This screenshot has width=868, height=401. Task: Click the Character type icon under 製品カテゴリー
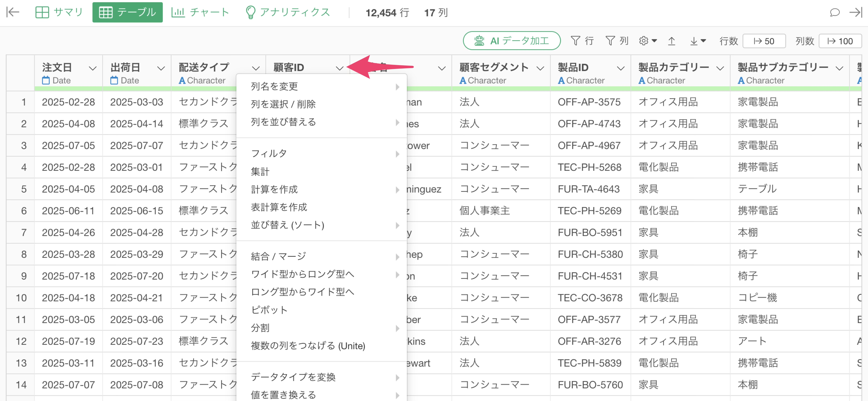tap(642, 80)
